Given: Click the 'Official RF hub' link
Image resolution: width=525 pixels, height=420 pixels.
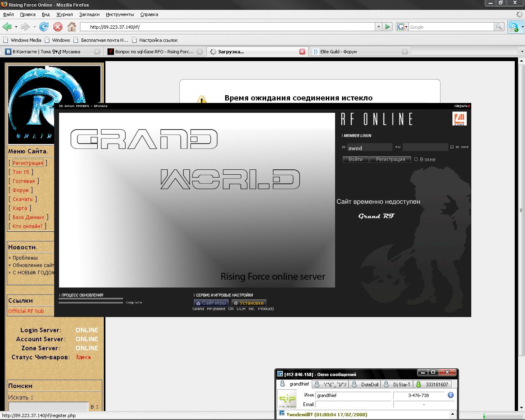Looking at the screenshot, I should coord(26,311).
